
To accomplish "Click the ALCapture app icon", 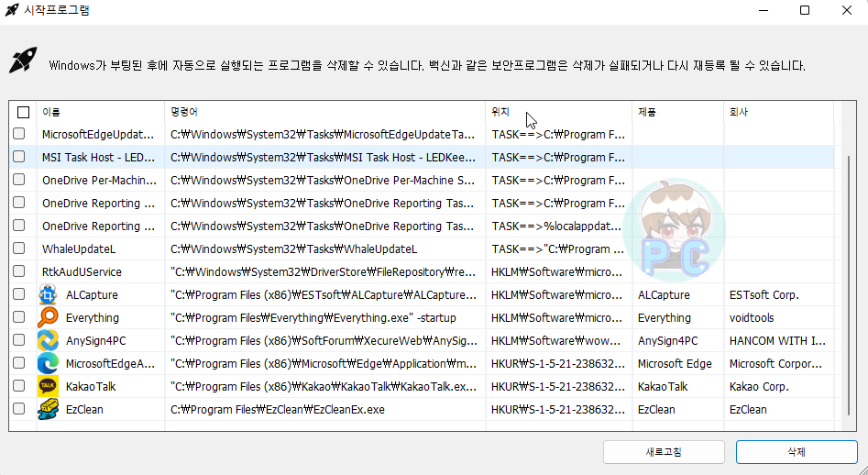I will click(49, 295).
